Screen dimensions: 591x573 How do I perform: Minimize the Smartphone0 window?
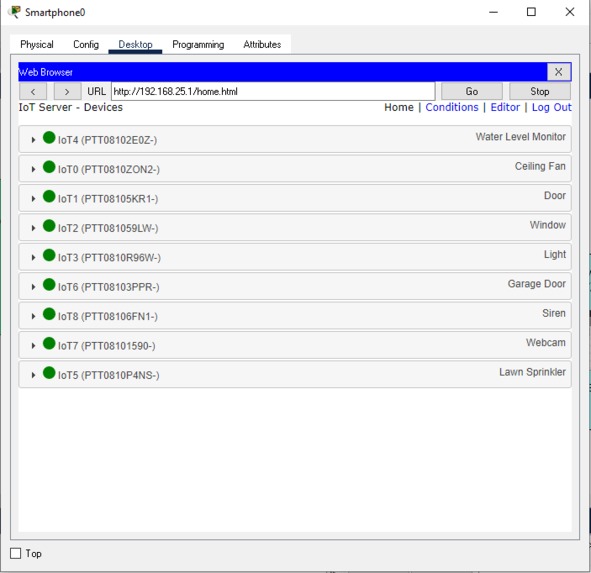(x=493, y=12)
